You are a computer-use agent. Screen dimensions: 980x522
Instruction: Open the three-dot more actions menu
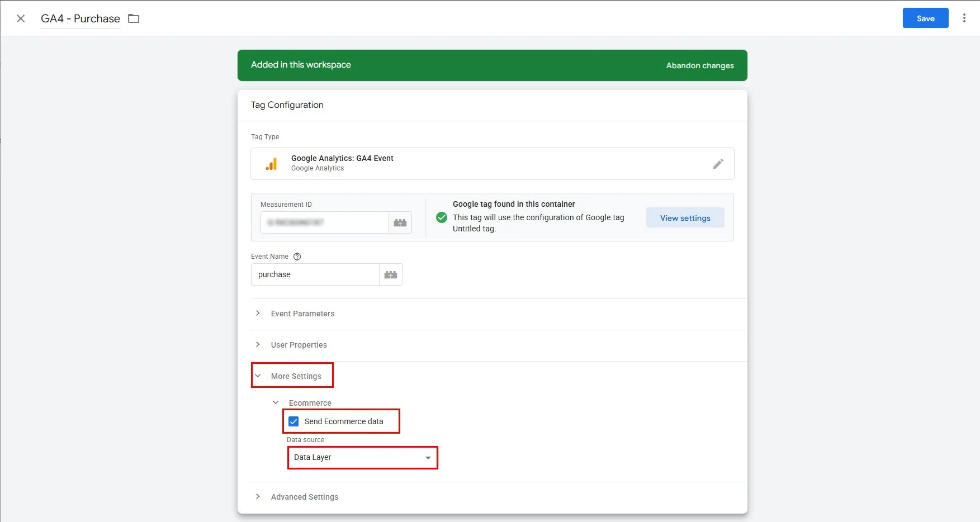coord(964,18)
